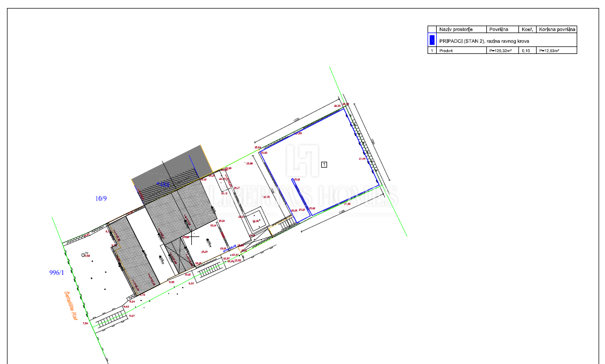Image resolution: width=605 pixels, height=364 pixels.
Task: Click the 'P=12,63m²' useful area value
Action: click(549, 51)
